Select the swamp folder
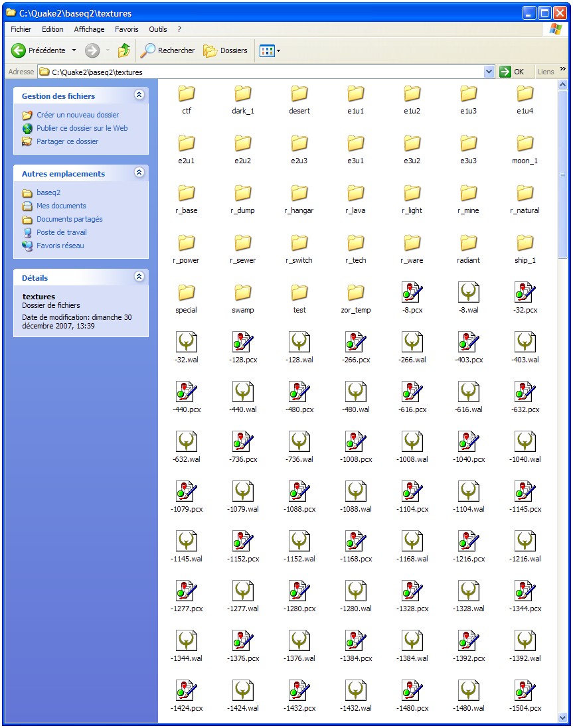 pos(243,293)
